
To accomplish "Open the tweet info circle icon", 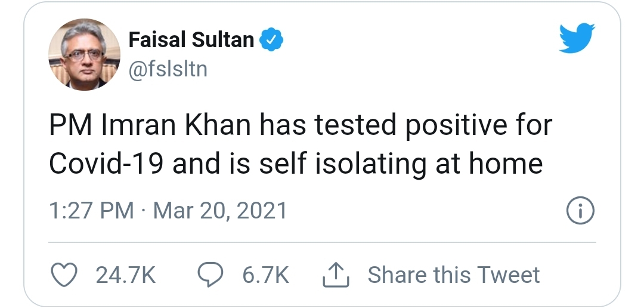I will pos(578,211).
